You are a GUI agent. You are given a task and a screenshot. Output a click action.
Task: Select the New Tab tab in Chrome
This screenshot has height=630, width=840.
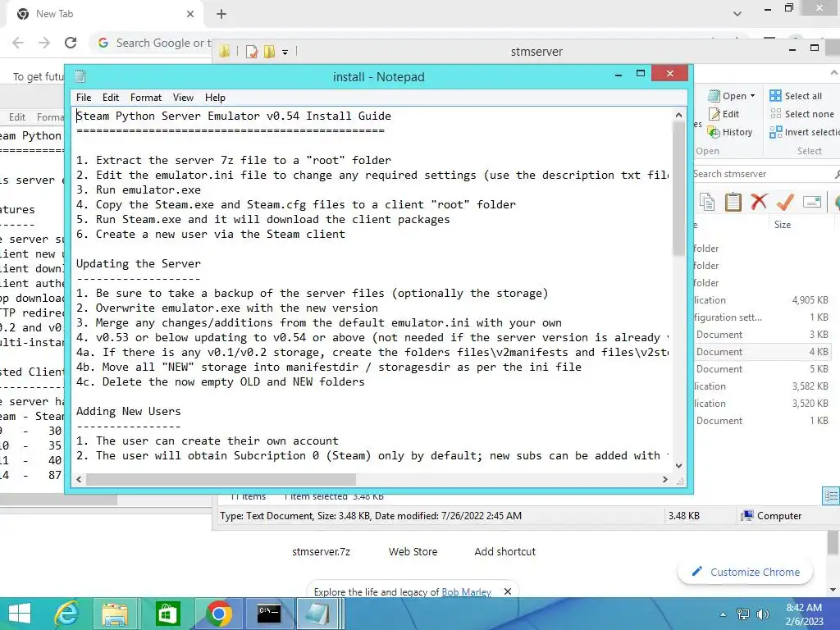pos(105,14)
